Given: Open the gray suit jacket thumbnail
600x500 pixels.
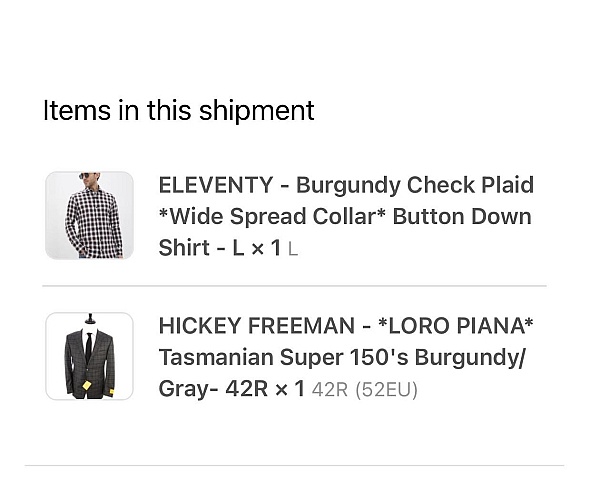Looking at the screenshot, I should (x=90, y=356).
